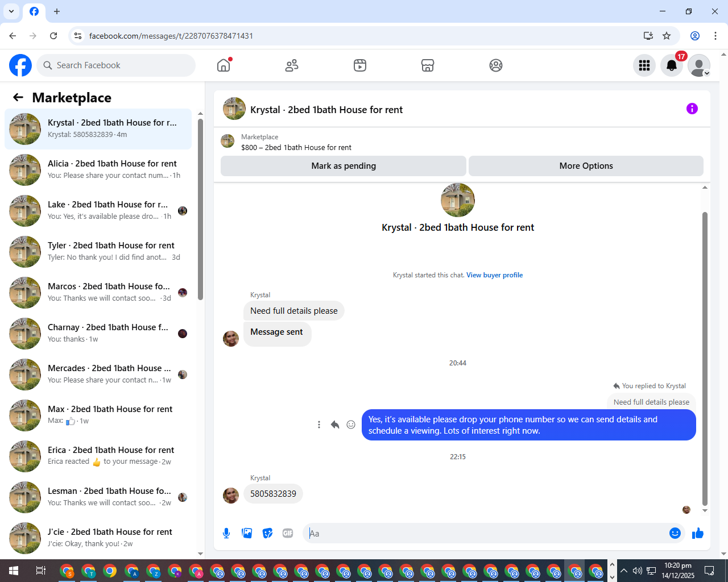Reply to the blue message arrow icon

[335, 425]
